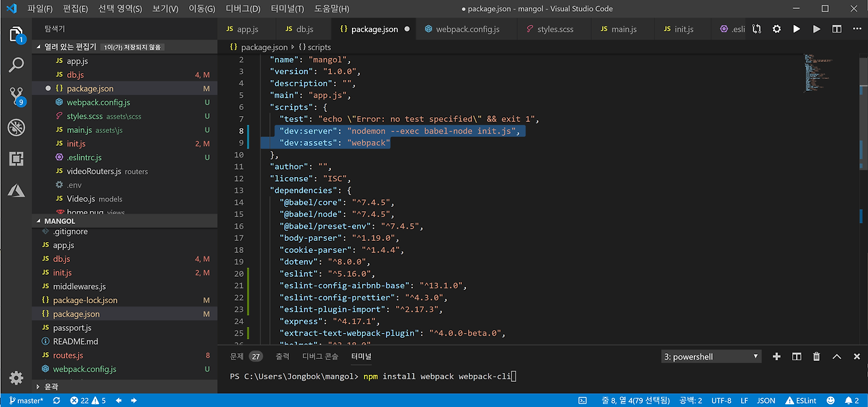Switch to the Problems panel tab
This screenshot has width=868, height=407.
tap(245, 356)
